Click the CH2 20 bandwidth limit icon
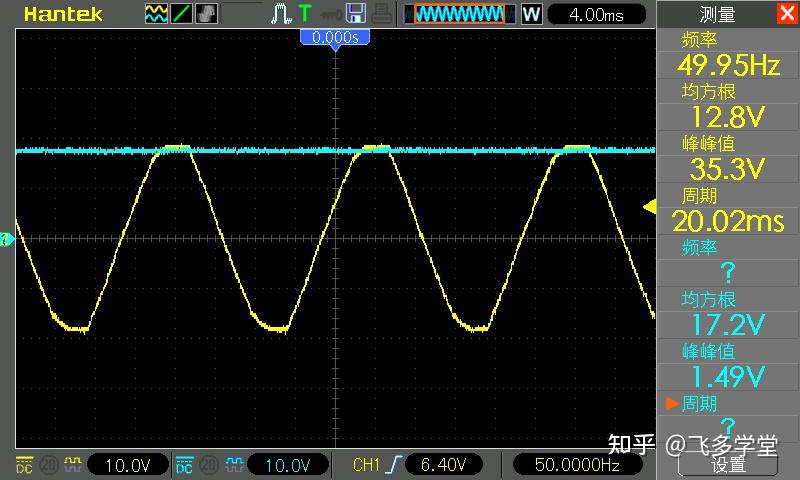 (x=208, y=465)
